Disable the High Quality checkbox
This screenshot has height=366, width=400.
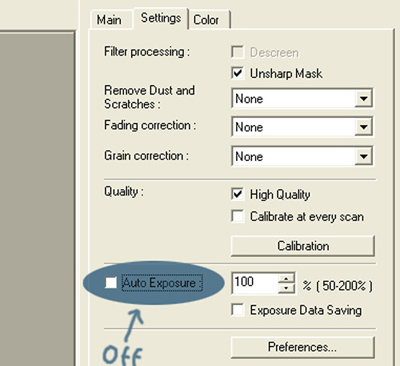pyautogui.click(x=237, y=194)
